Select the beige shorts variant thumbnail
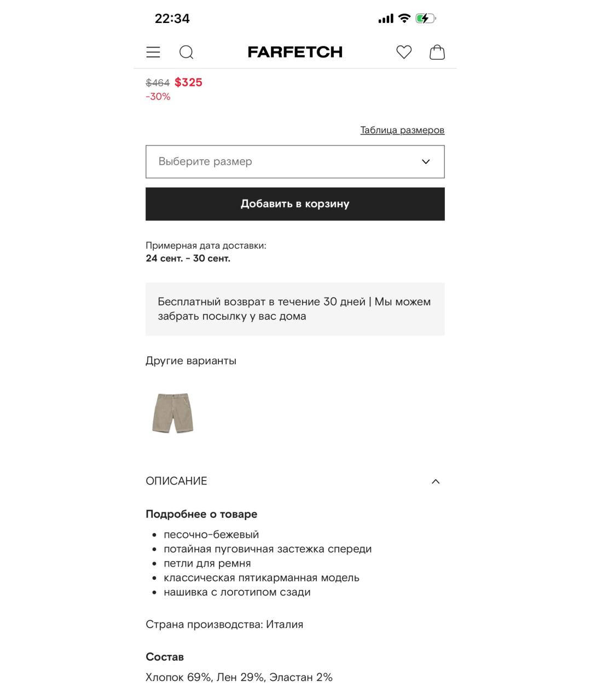Image resolution: width=591 pixels, height=700 pixels. [x=173, y=413]
